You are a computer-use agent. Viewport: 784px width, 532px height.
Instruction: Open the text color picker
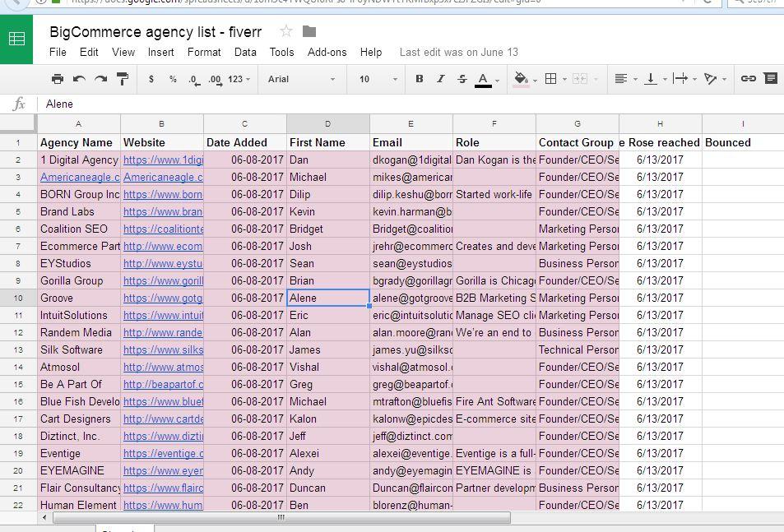(485, 78)
